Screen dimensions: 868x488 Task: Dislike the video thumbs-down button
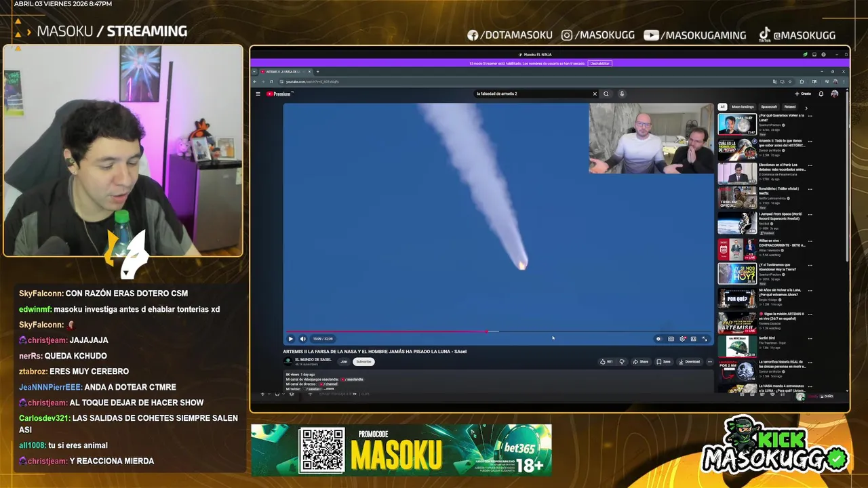[622, 361]
